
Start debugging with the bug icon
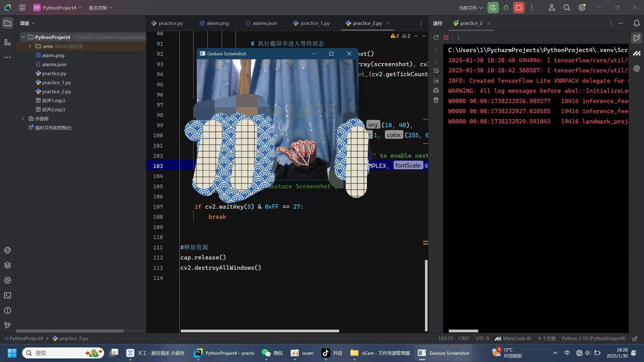506,8
